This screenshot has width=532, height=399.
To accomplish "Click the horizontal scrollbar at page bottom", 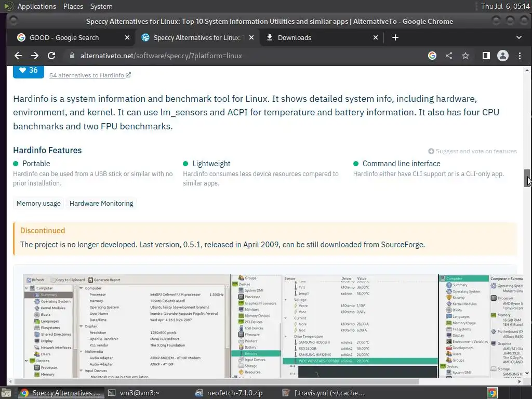I will click(x=216, y=382).
